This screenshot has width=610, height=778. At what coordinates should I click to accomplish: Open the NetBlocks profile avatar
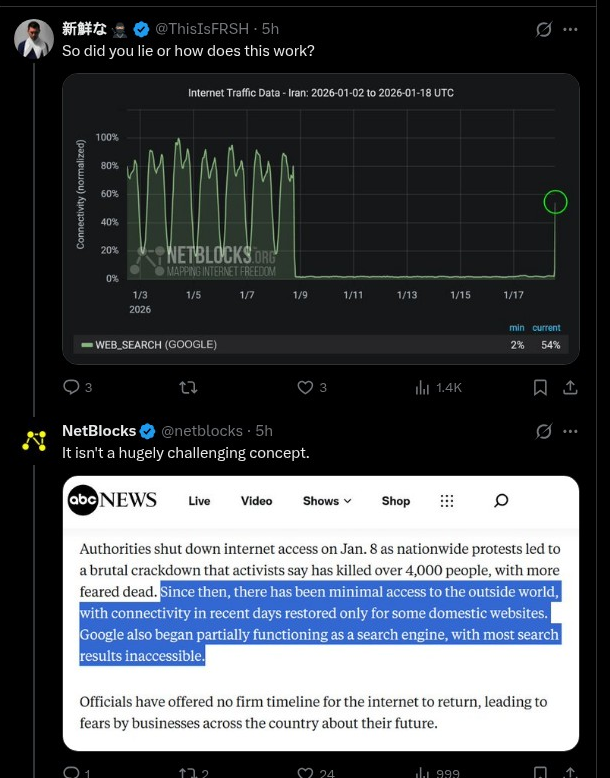pos(34,440)
